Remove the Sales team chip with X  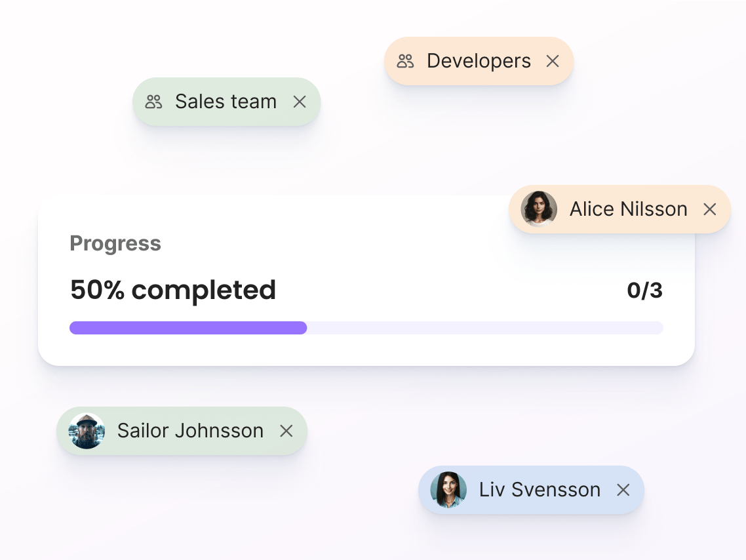click(x=300, y=102)
